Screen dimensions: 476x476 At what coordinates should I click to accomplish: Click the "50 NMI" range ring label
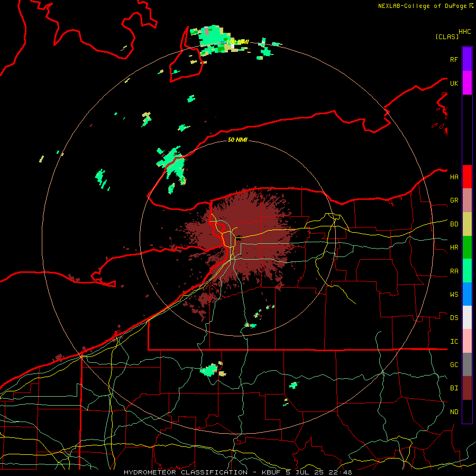[237, 140]
